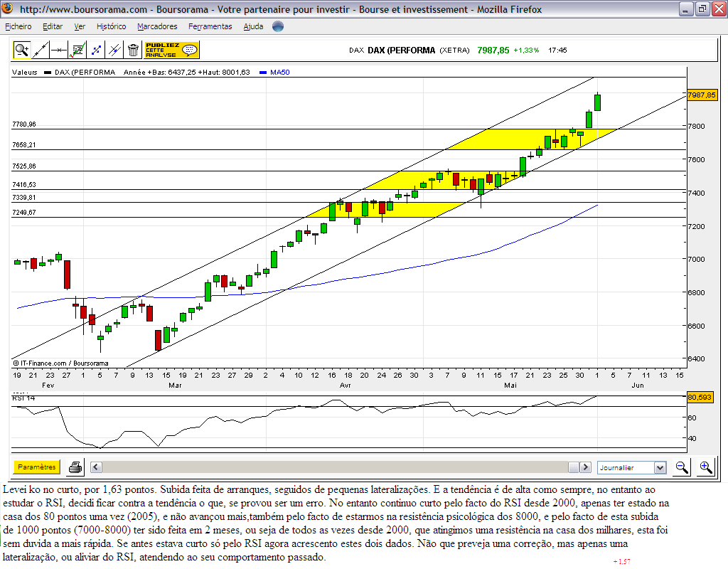
Task: Select the parallel channel lines tool
Action: coord(114,50)
